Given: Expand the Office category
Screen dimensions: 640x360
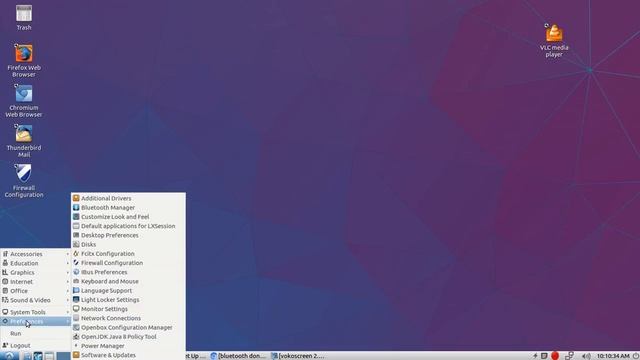Looking at the screenshot, I should tap(36, 291).
